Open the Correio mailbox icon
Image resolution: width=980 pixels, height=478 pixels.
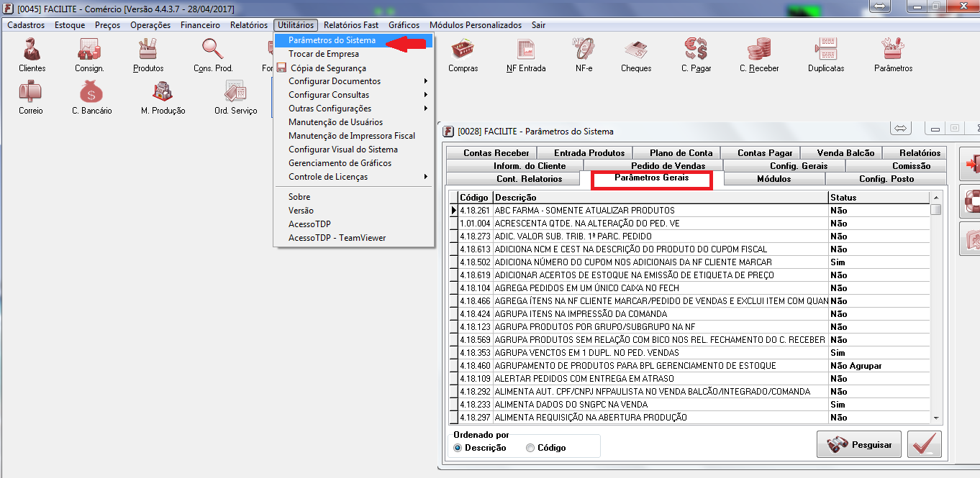click(31, 92)
